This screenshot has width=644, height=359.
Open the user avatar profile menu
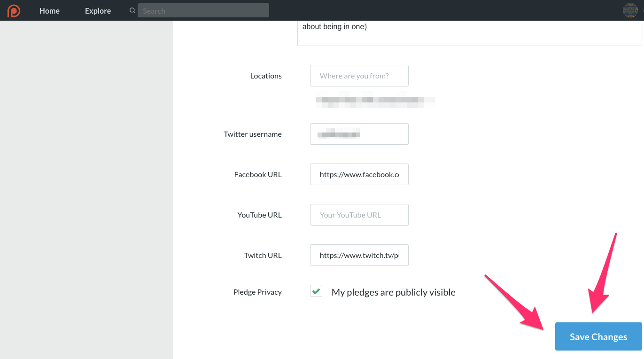630,10
